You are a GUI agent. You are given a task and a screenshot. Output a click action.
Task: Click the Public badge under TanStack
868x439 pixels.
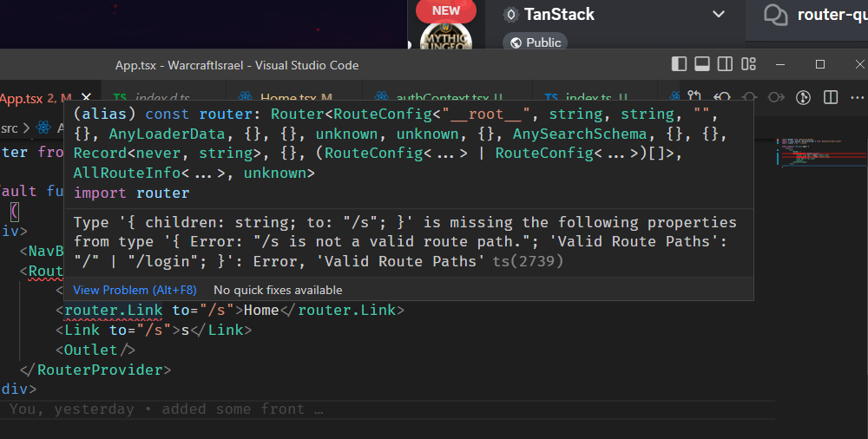click(536, 42)
